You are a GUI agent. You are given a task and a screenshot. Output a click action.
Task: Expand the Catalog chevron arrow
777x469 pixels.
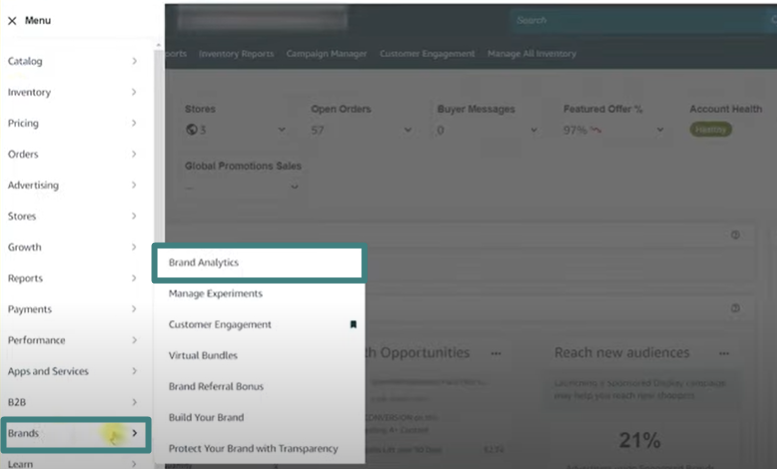[134, 61]
